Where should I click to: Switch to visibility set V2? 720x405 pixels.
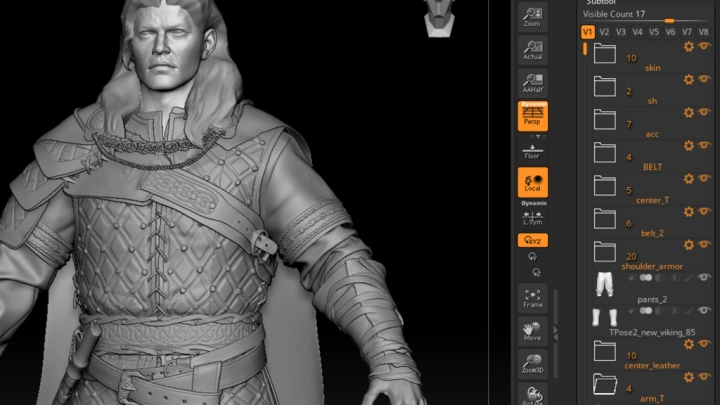604,32
